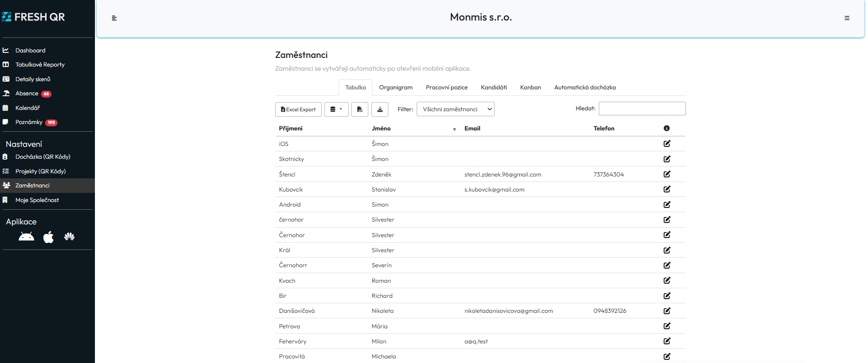Open the Všichni zaměstnanci filter dropdown

455,109
